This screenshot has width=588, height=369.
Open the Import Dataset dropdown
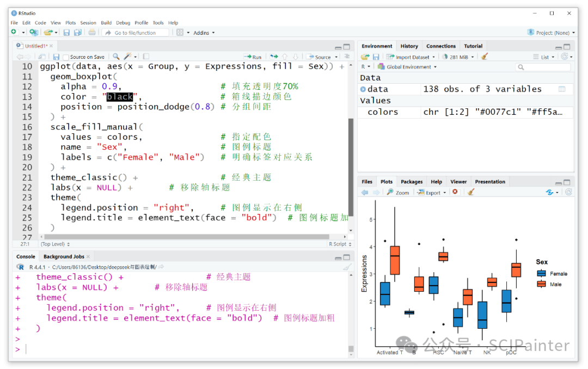point(411,57)
